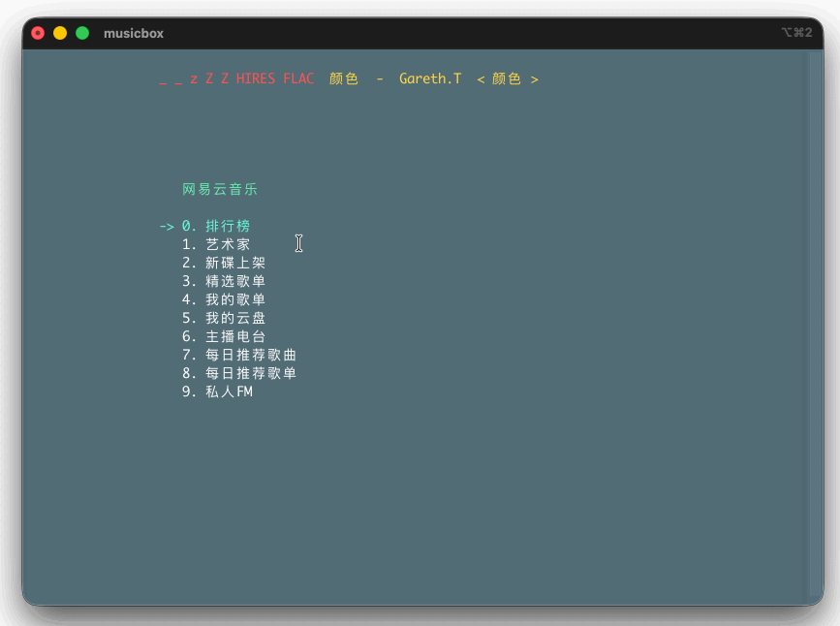This screenshot has width=840, height=626.
Task: Click the HIRES FLAC quality label
Action: click(x=275, y=78)
